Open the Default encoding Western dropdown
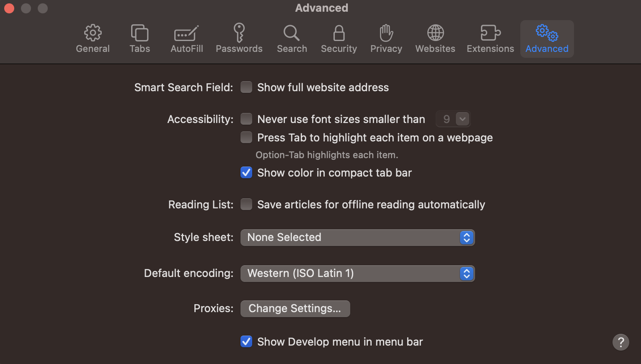Image resolution: width=641 pixels, height=364 pixels. tap(357, 274)
